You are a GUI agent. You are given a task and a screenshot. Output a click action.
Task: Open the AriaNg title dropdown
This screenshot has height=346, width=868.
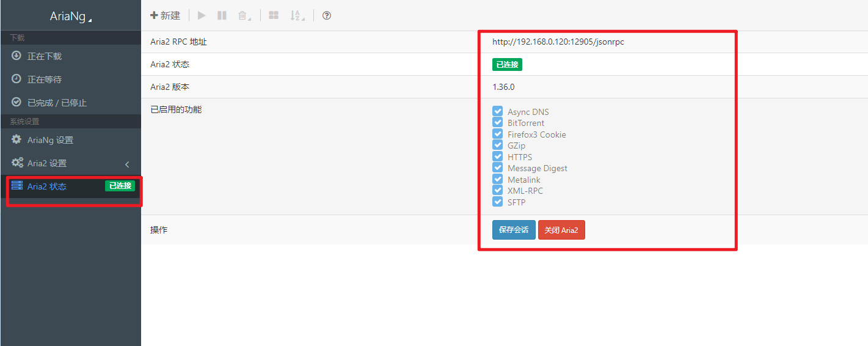click(x=71, y=17)
